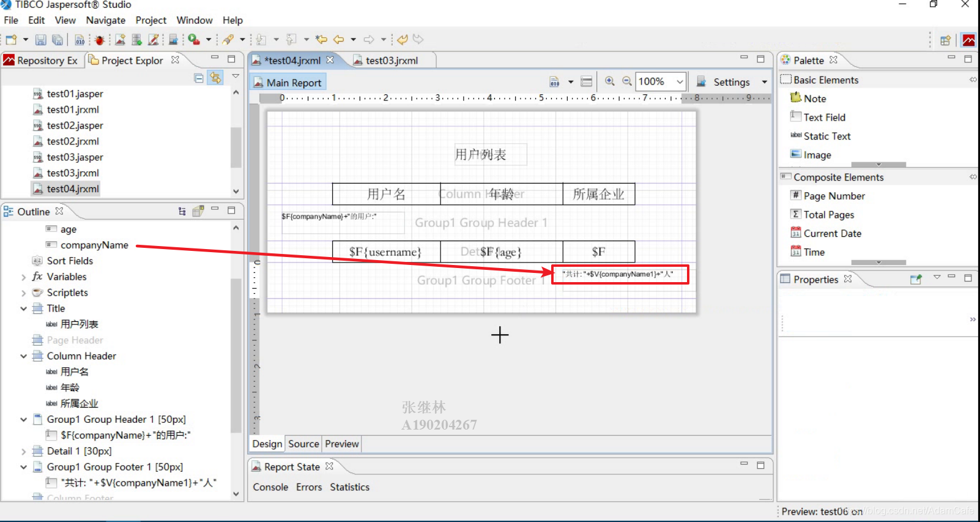Click the Outline tree view icon
The image size is (980, 522).
[182, 211]
